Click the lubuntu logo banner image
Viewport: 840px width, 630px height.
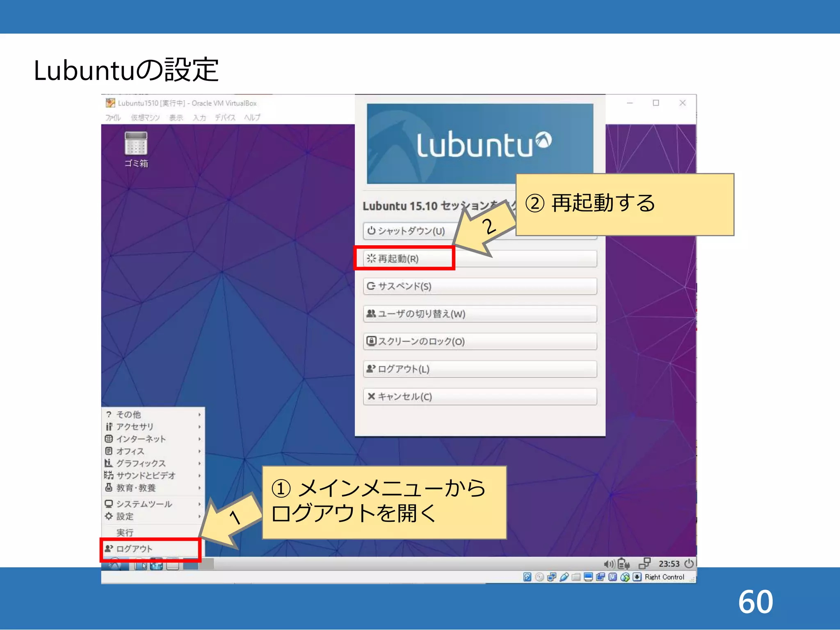coord(480,144)
